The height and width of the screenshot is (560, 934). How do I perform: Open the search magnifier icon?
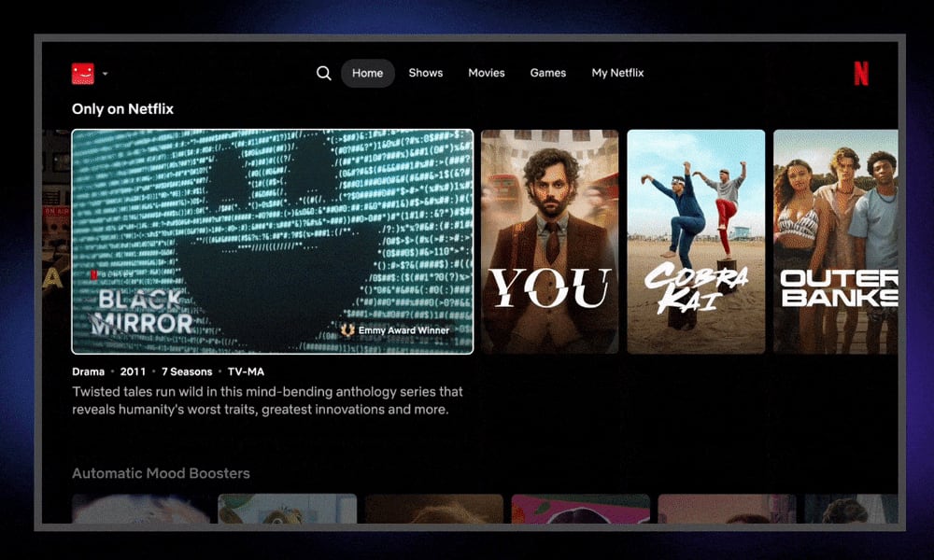coord(323,73)
